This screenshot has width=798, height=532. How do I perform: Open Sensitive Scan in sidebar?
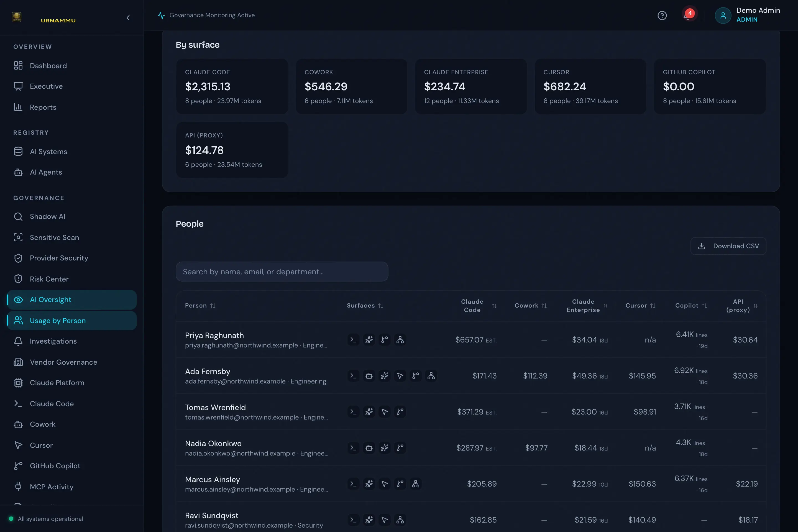(71, 237)
